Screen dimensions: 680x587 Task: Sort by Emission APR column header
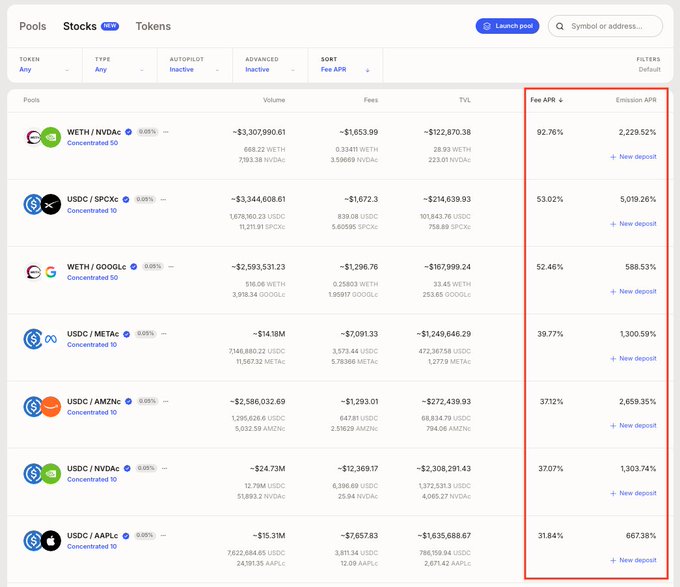pyautogui.click(x=636, y=100)
